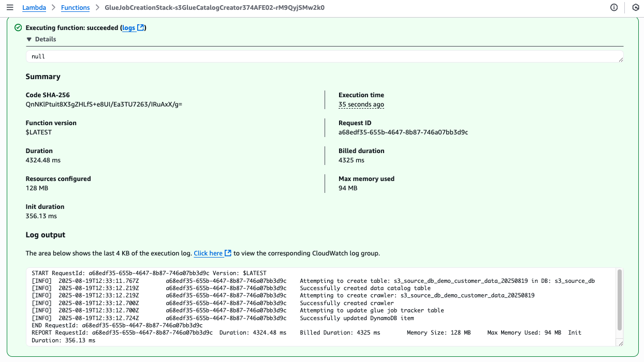Click the START RequestId log line

[x=149, y=273]
